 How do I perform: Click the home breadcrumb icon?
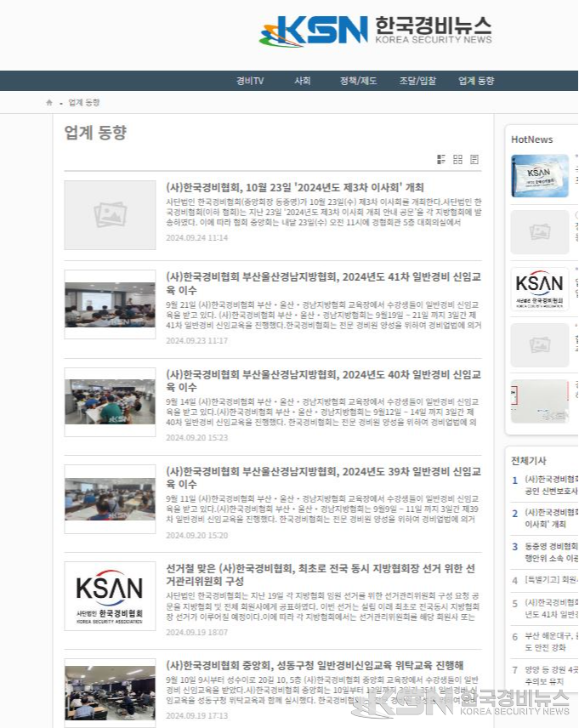pyautogui.click(x=49, y=103)
